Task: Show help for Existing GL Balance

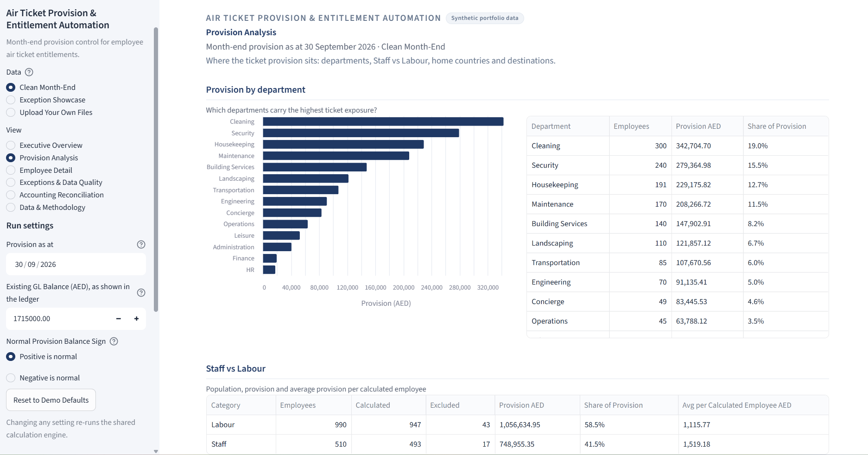Action: click(141, 293)
